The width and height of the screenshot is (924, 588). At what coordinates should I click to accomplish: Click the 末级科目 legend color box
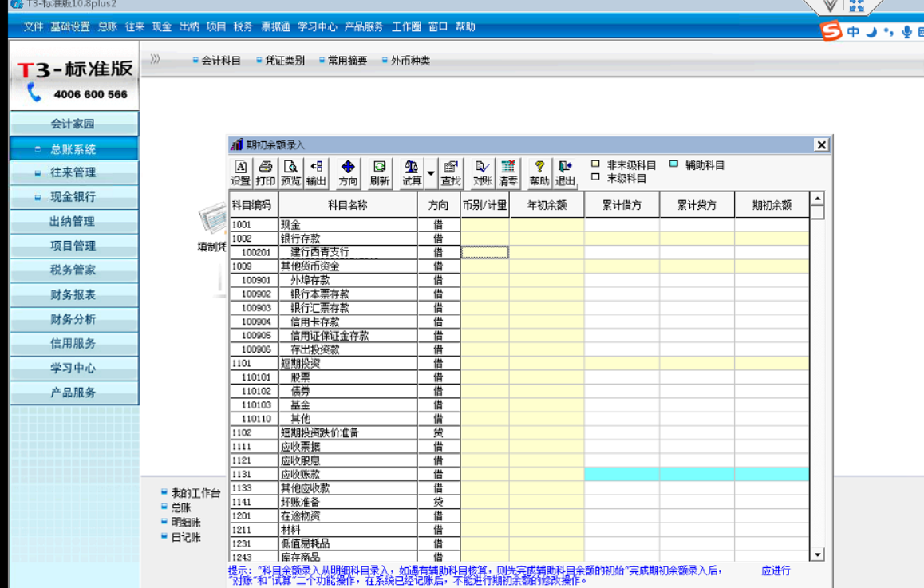coord(595,177)
